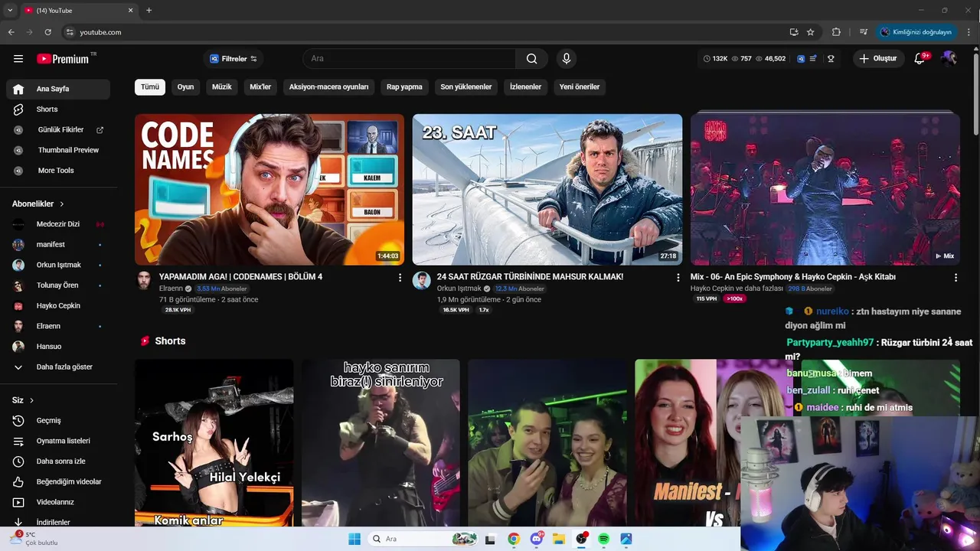Open the browser extensions puzzle icon
This screenshot has width=980, height=551.
pos(836,32)
